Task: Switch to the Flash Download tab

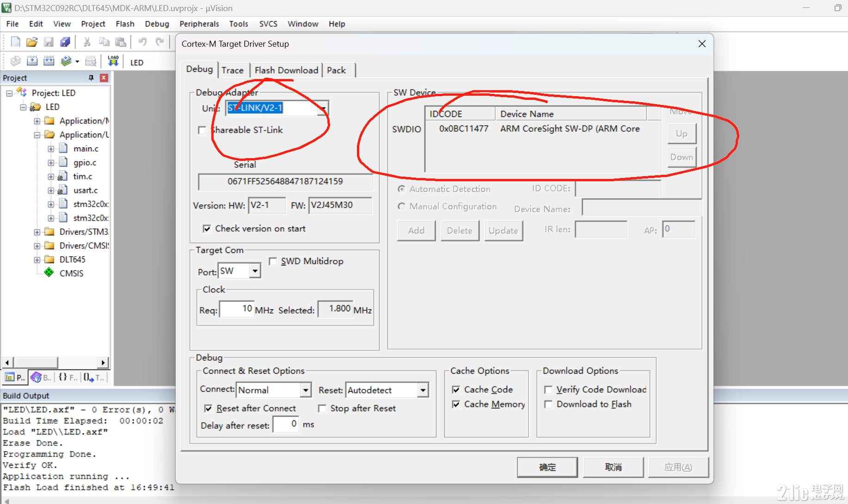Action: [x=286, y=70]
